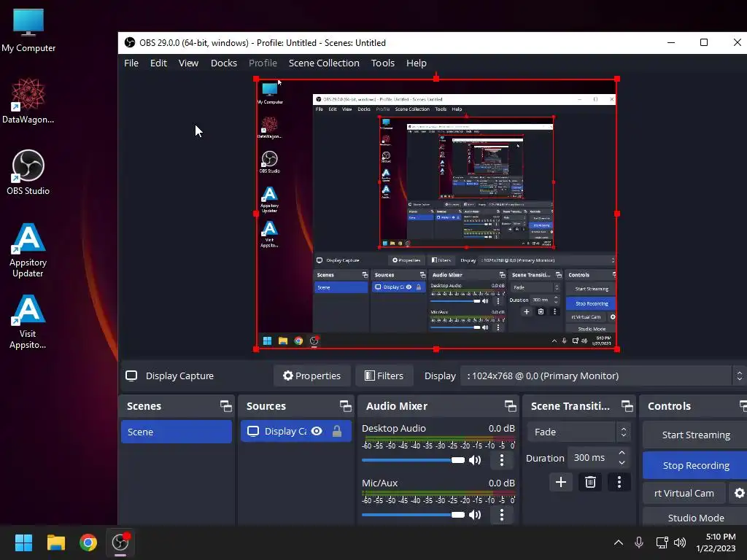
Task: Click the Mic/Aux 0.0 dB value
Action: point(502,483)
